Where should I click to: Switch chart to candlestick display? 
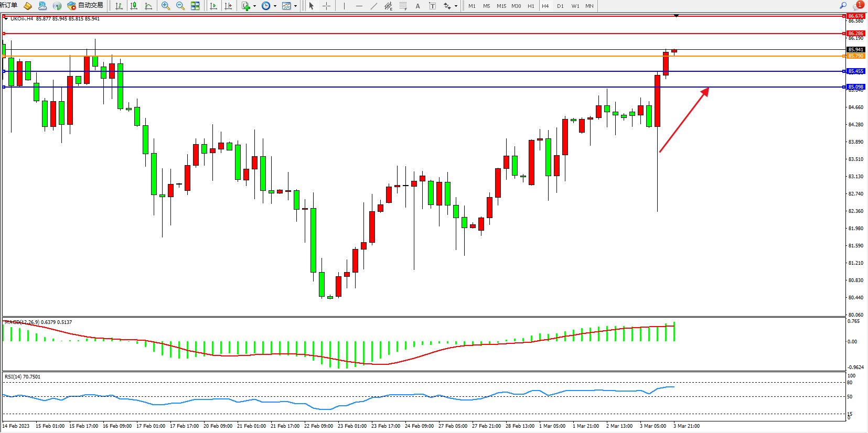[134, 6]
